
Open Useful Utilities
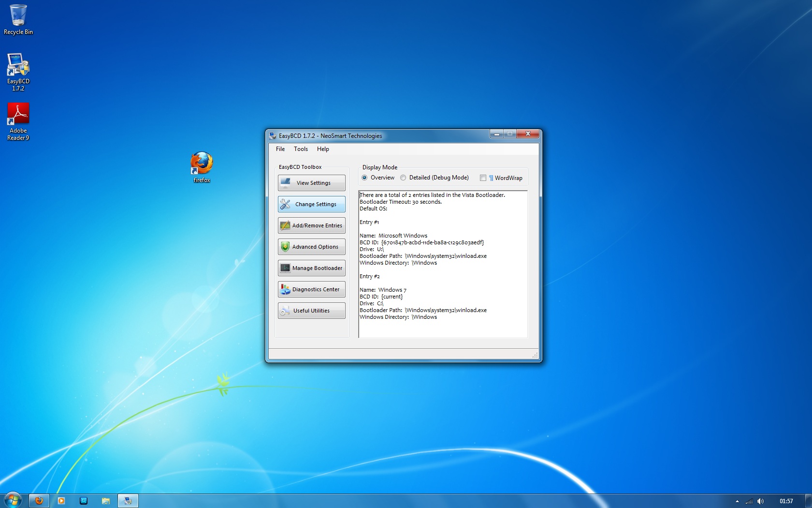311,311
